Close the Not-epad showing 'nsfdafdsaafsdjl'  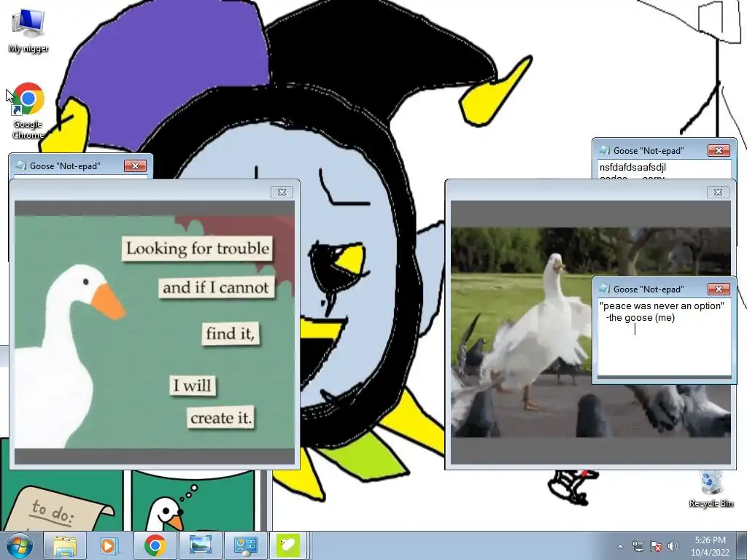pyautogui.click(x=719, y=150)
